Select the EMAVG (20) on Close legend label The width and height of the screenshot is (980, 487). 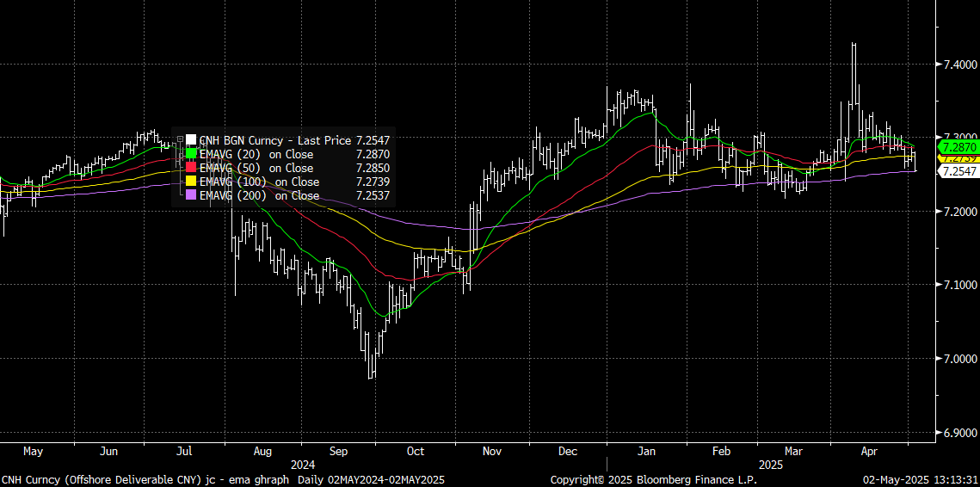[x=256, y=154]
